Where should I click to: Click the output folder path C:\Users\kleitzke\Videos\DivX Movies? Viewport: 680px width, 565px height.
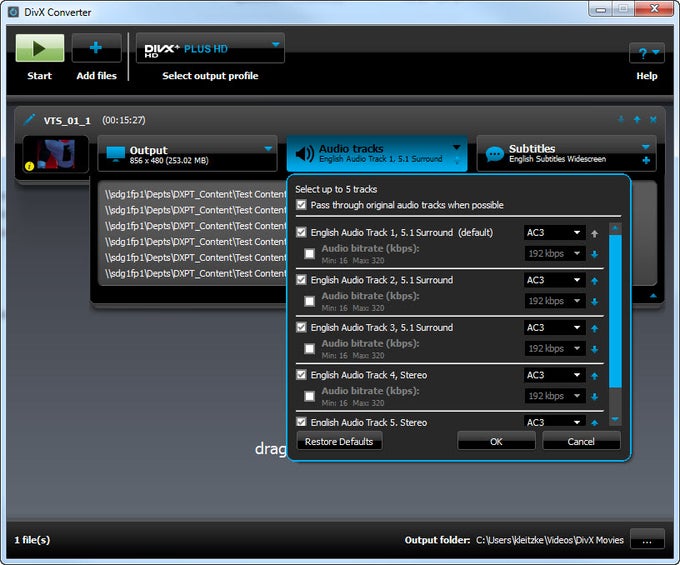coord(549,540)
